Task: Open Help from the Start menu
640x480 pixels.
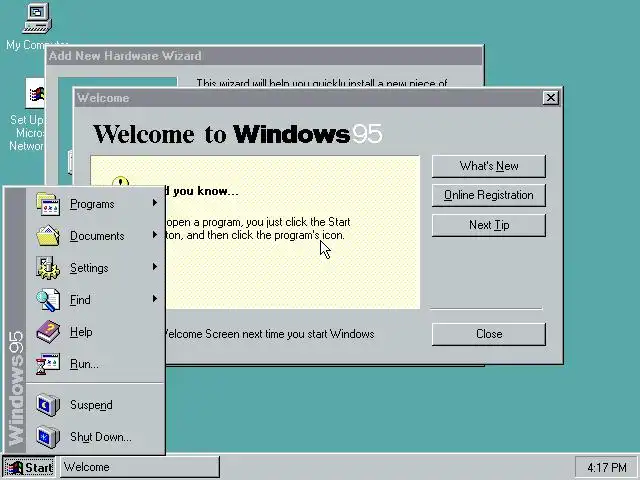Action: 95,332
